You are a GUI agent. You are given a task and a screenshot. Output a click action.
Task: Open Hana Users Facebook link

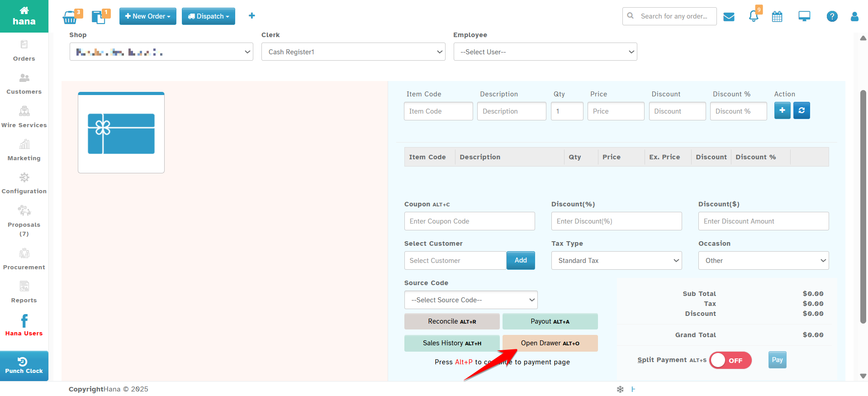24,325
